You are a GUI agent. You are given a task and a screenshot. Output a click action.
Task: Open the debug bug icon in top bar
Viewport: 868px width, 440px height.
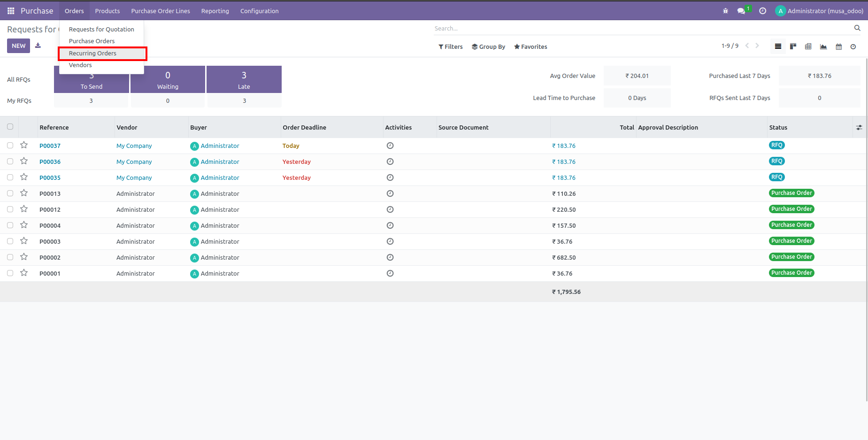click(725, 10)
